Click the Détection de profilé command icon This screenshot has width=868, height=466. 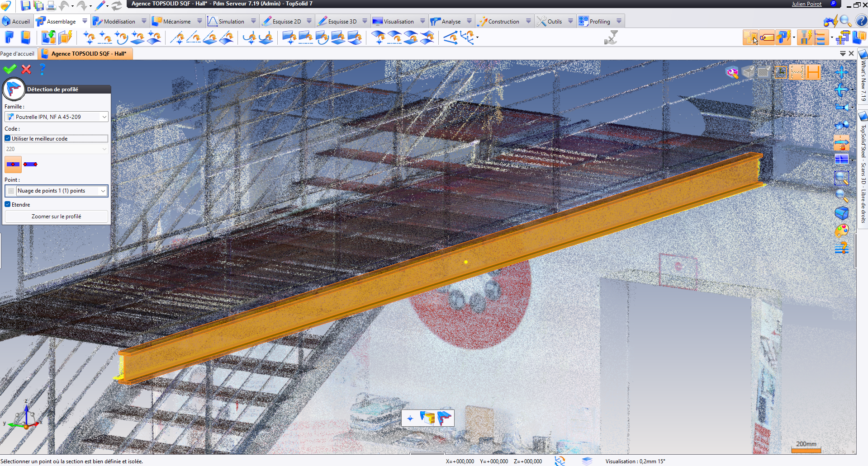14,89
